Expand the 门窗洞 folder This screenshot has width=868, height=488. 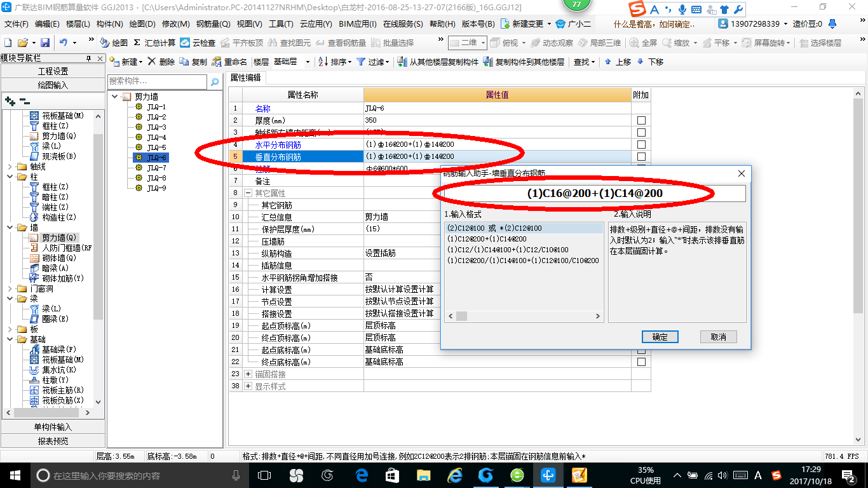pyautogui.click(x=10, y=288)
